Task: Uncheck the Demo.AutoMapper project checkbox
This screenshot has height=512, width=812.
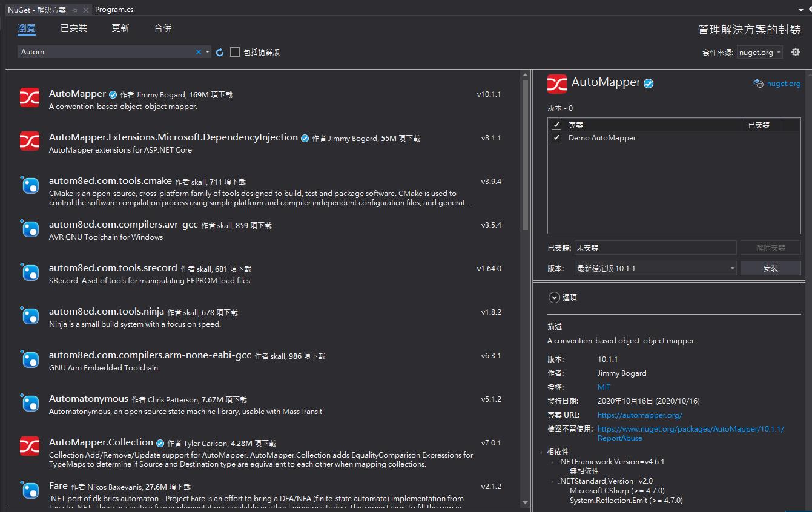Action: point(556,137)
